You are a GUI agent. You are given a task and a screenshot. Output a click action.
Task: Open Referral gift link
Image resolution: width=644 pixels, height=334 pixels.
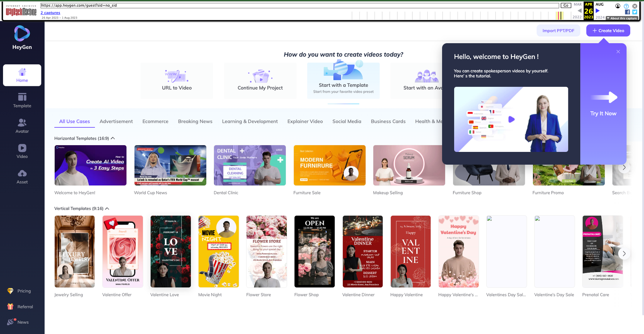20,306
